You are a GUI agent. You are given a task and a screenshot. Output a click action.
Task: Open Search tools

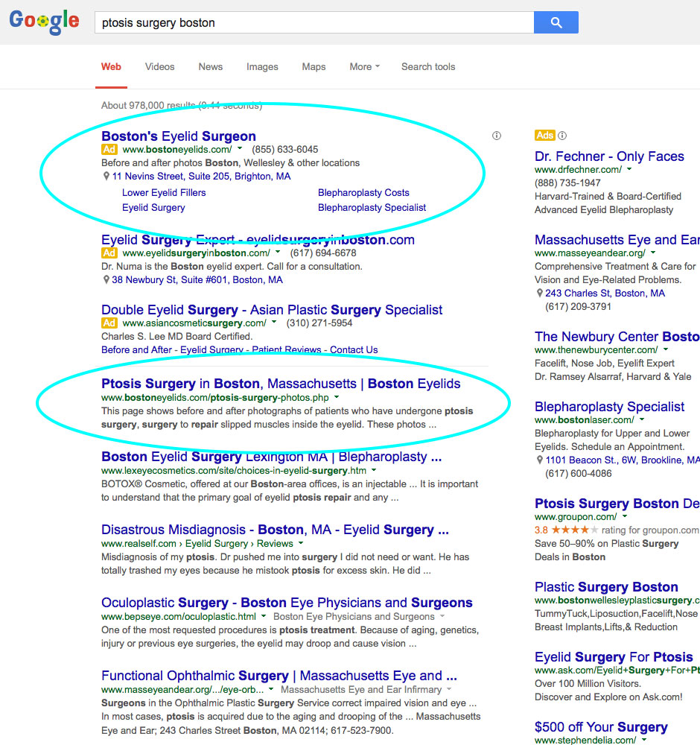tap(428, 67)
